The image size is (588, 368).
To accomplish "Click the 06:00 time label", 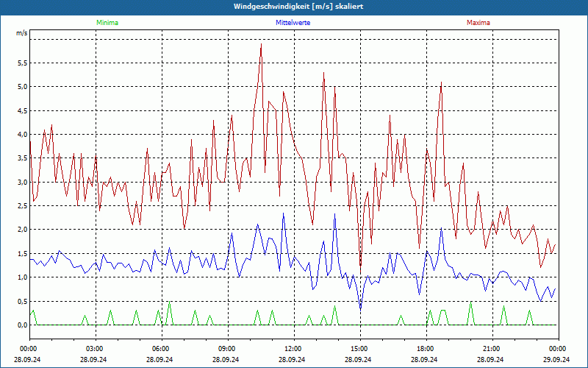I will click(x=162, y=349).
